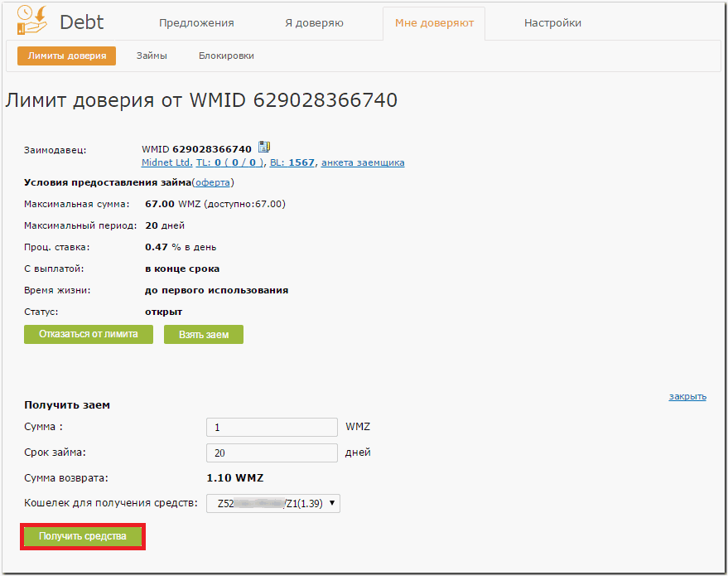Click the открыт status value
728x576 pixels.
click(x=163, y=312)
